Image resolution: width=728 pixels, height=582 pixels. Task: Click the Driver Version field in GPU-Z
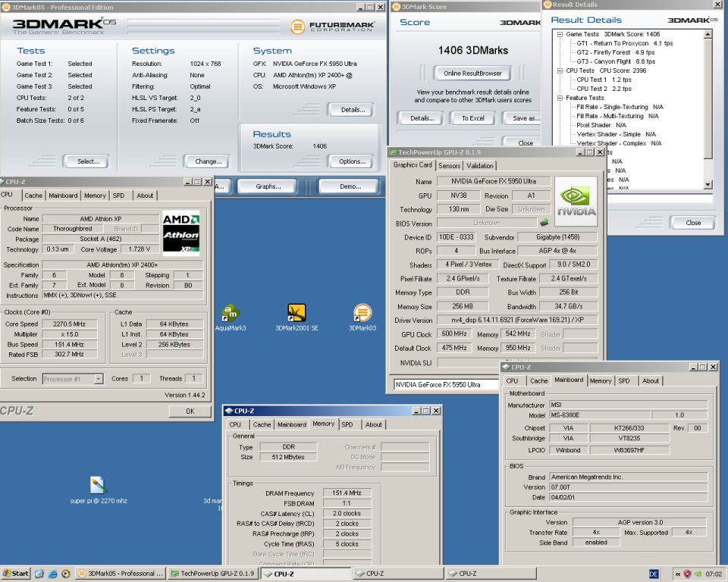[x=517, y=321]
